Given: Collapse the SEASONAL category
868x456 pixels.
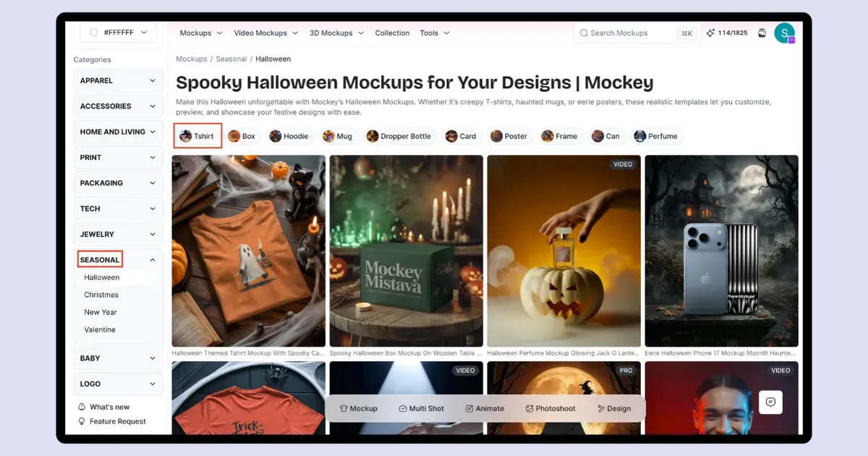Looking at the screenshot, I should [x=118, y=260].
